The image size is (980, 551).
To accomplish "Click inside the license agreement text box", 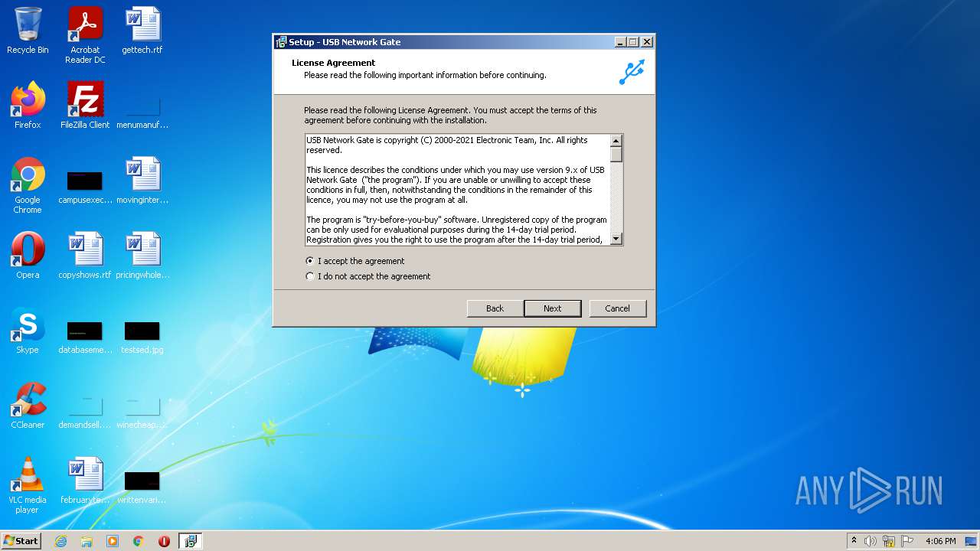I will [457, 190].
